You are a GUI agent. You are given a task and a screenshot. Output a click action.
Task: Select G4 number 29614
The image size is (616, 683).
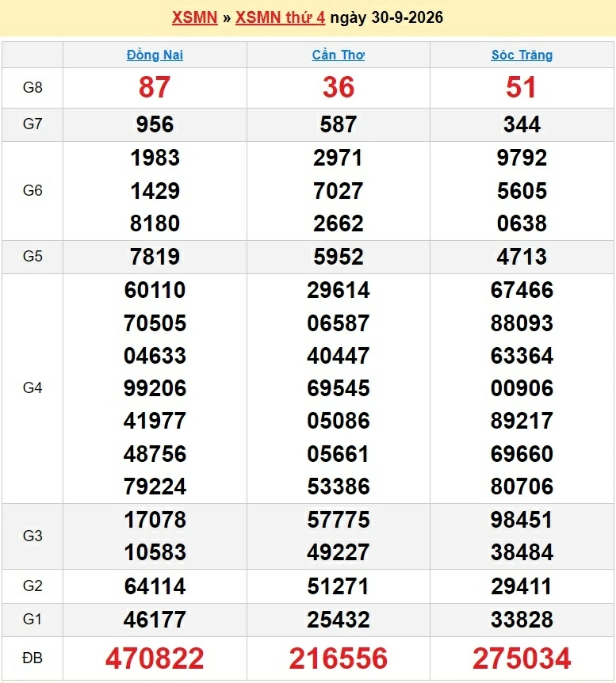click(339, 290)
